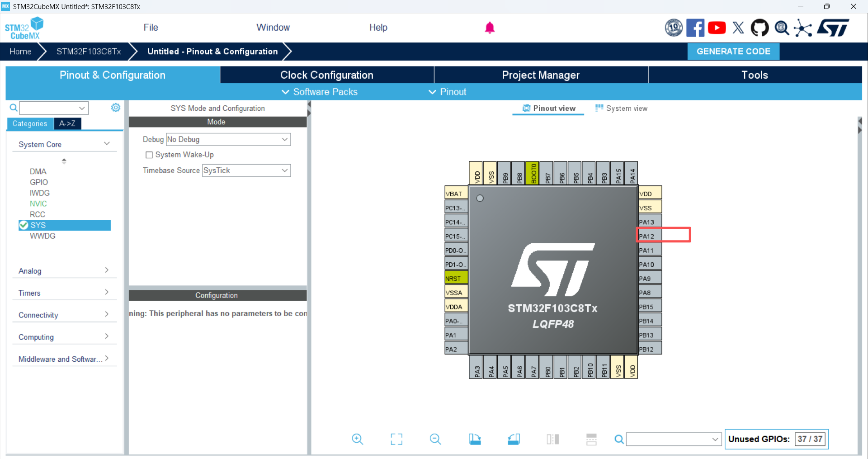868x459 pixels.
Task: Click Untitled - Pinout & Configuration breadcrumb
Action: click(212, 52)
